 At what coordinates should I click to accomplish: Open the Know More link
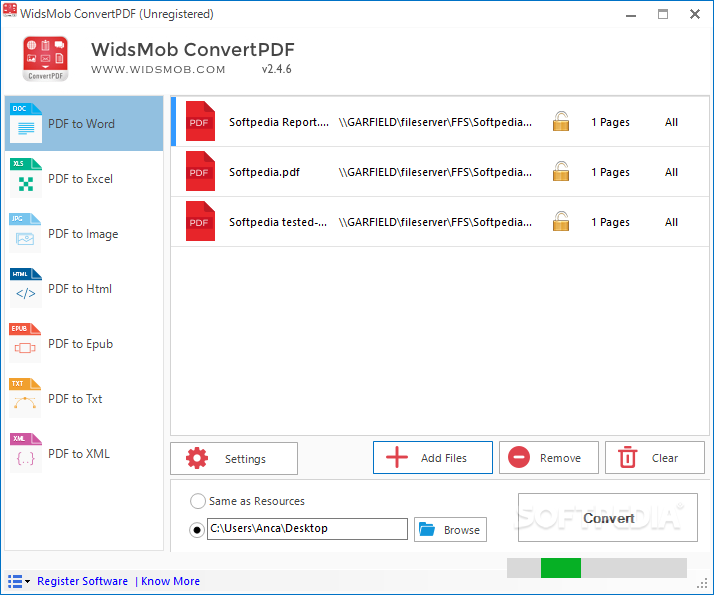tap(170, 581)
